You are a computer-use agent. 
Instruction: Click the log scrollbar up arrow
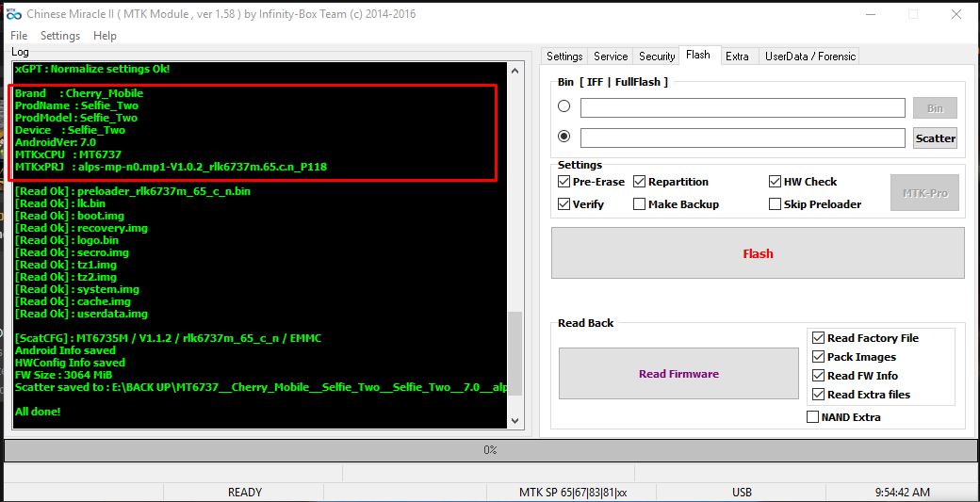click(x=515, y=71)
